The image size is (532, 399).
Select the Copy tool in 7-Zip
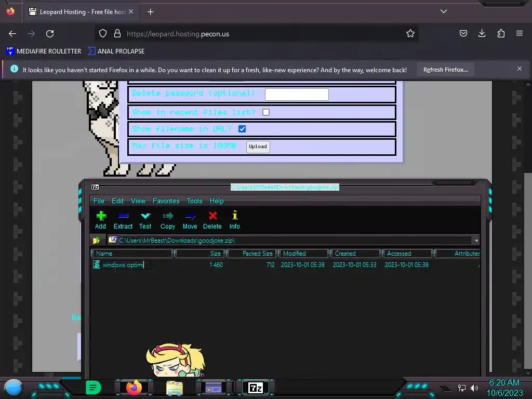click(168, 220)
